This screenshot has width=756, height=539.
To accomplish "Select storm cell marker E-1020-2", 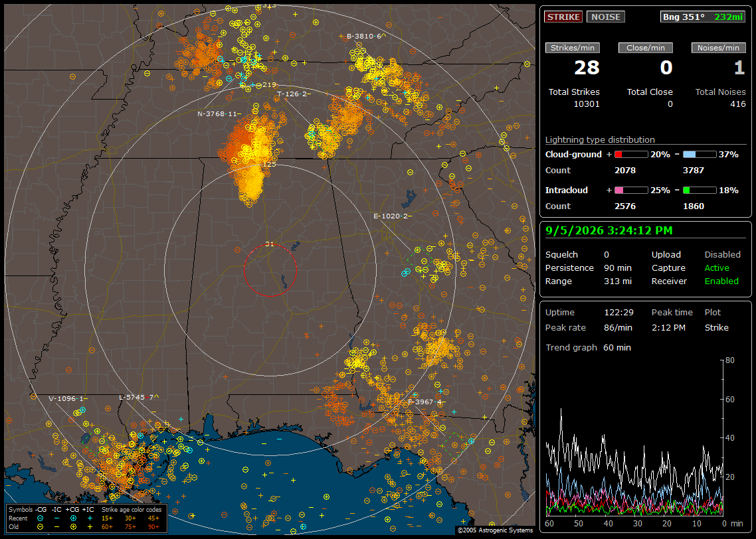I will coord(391,216).
